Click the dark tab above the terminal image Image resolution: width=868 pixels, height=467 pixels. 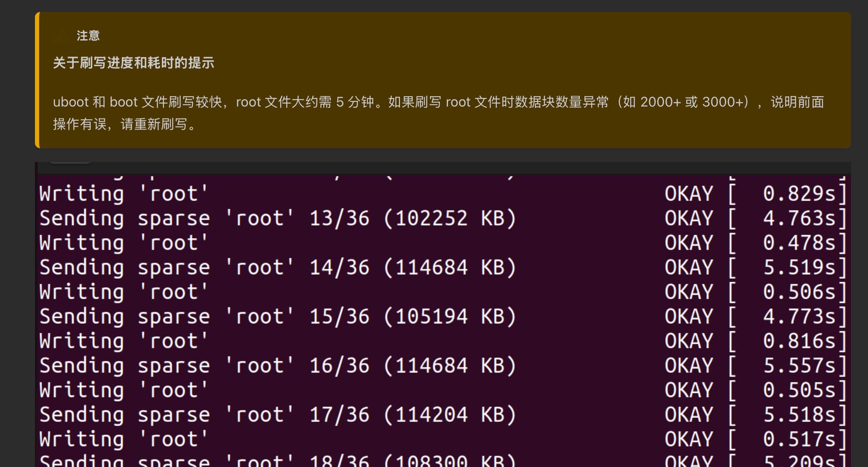70,162
